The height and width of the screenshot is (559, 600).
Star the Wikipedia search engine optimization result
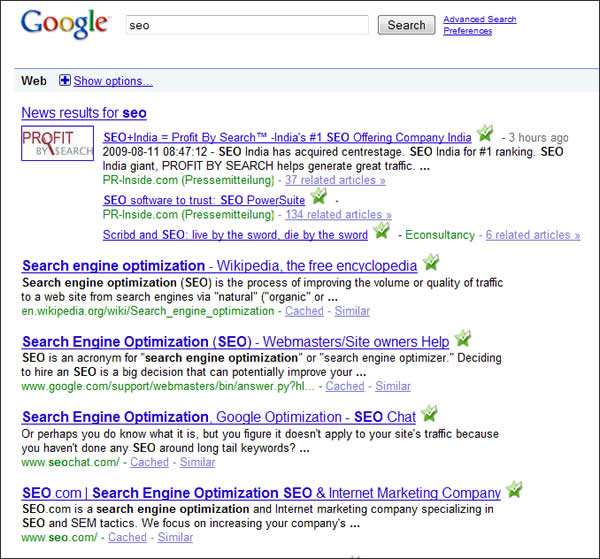pyautogui.click(x=430, y=263)
